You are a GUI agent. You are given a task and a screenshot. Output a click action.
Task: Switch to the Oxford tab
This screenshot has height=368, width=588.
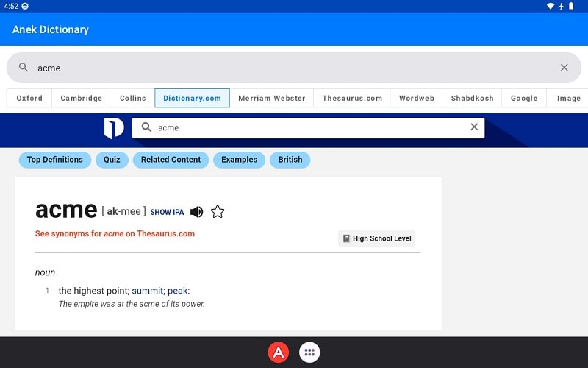pyautogui.click(x=29, y=98)
